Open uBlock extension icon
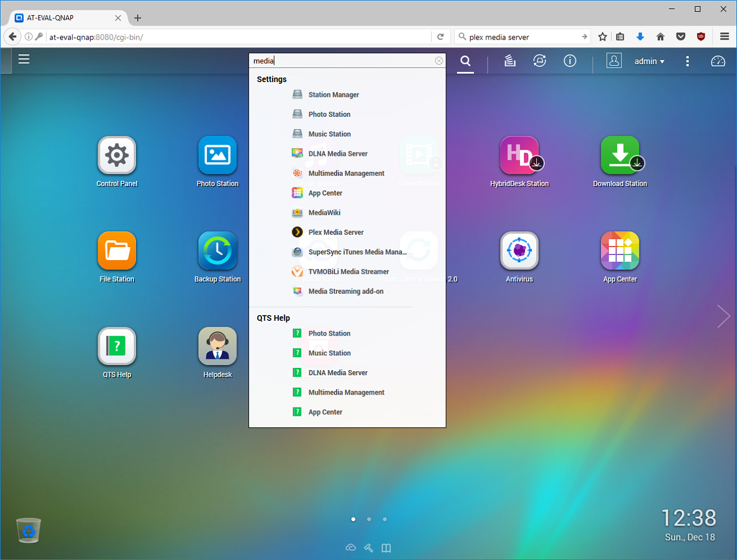Screen dimensions: 737x560 tap(701, 37)
